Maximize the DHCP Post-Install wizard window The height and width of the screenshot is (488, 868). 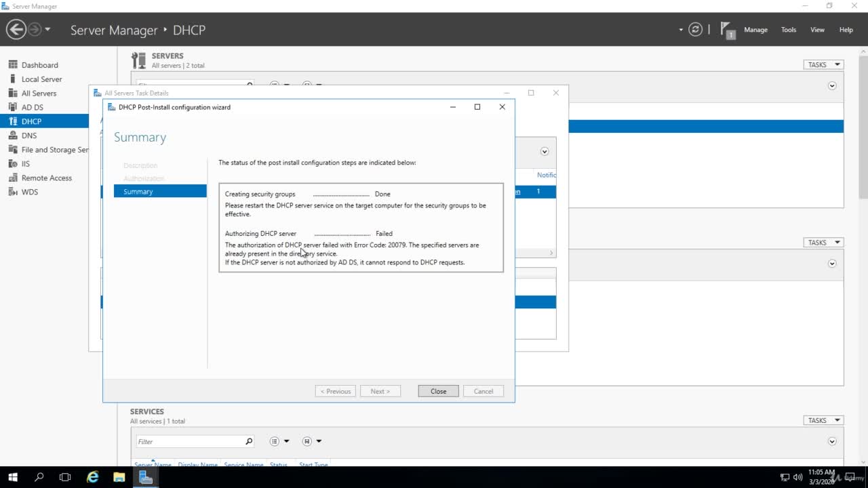(x=477, y=107)
